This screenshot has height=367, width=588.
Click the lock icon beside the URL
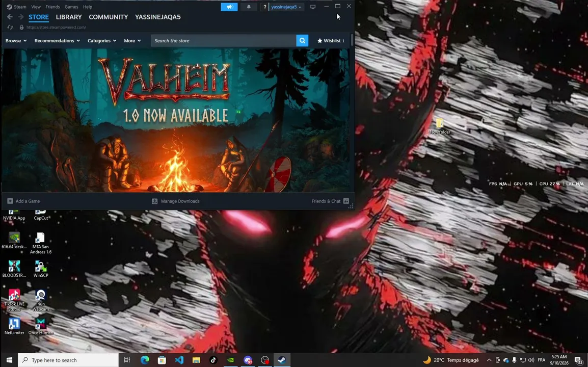tap(21, 28)
